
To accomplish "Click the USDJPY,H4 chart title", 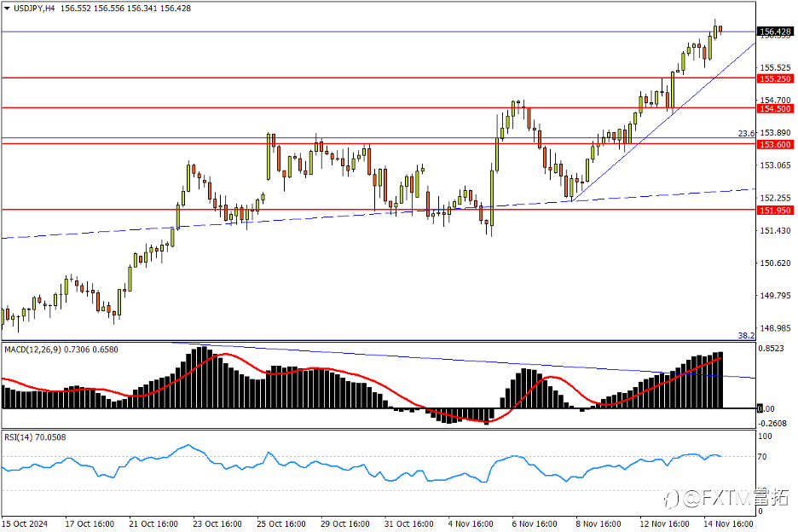I will [34, 9].
